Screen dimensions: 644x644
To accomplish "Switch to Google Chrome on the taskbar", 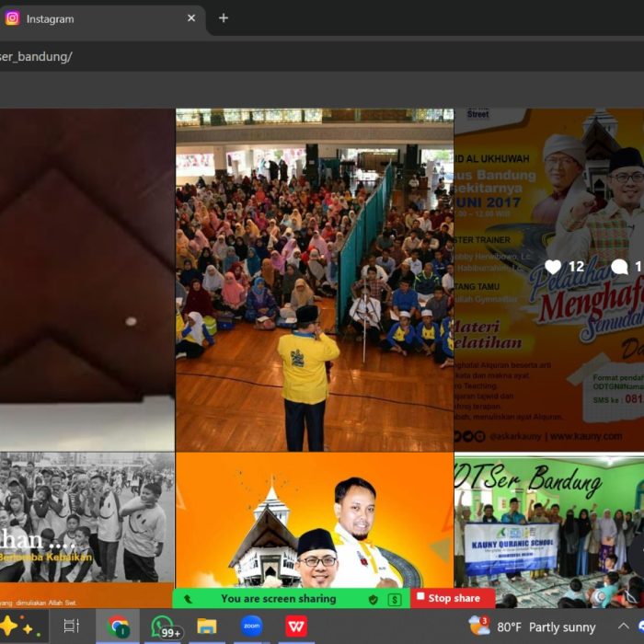I will coord(118,627).
